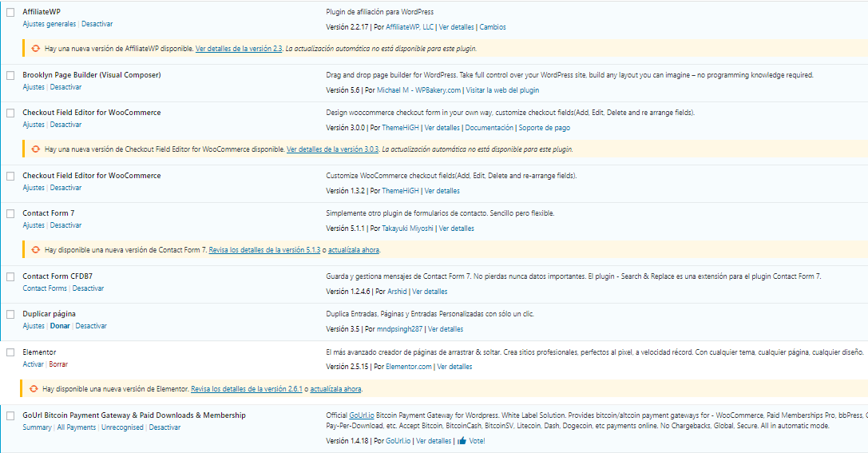
Task: Deactivate the AffiliateWP plugin
Action: [x=97, y=24]
